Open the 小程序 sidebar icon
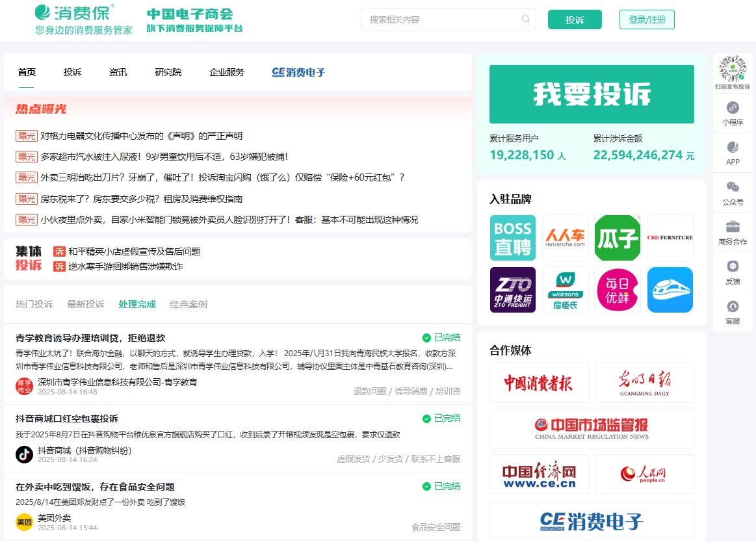This screenshot has width=756, height=542. click(x=733, y=107)
